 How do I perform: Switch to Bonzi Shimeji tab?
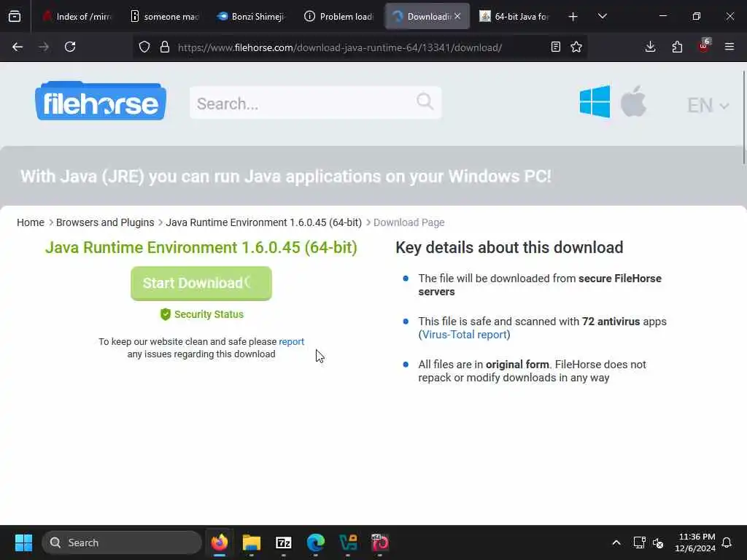tap(252, 17)
